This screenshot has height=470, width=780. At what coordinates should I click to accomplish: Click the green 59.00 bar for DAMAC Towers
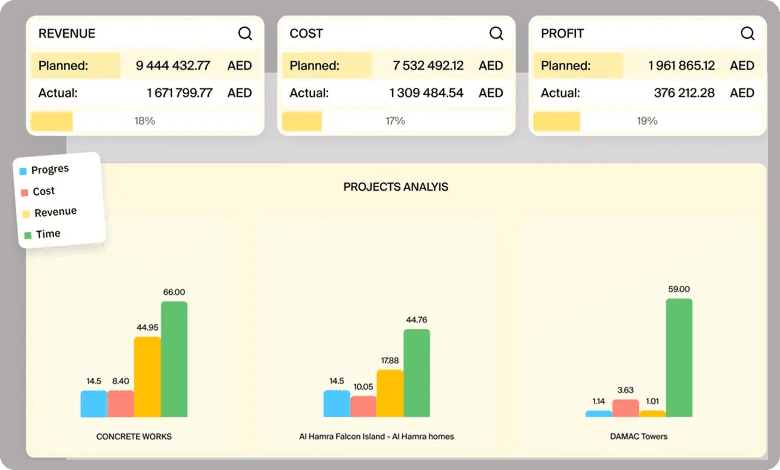(x=679, y=357)
